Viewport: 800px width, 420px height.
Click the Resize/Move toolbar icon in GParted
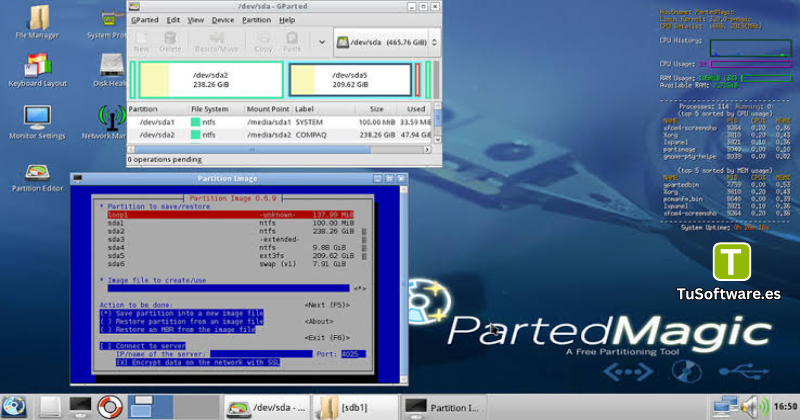(x=216, y=42)
